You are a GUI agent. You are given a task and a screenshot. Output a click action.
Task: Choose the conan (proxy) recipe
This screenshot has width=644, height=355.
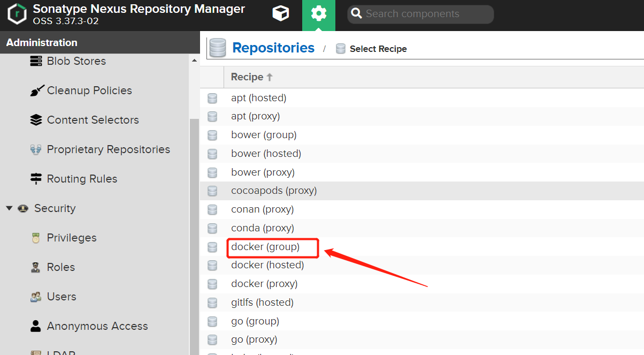263,209
